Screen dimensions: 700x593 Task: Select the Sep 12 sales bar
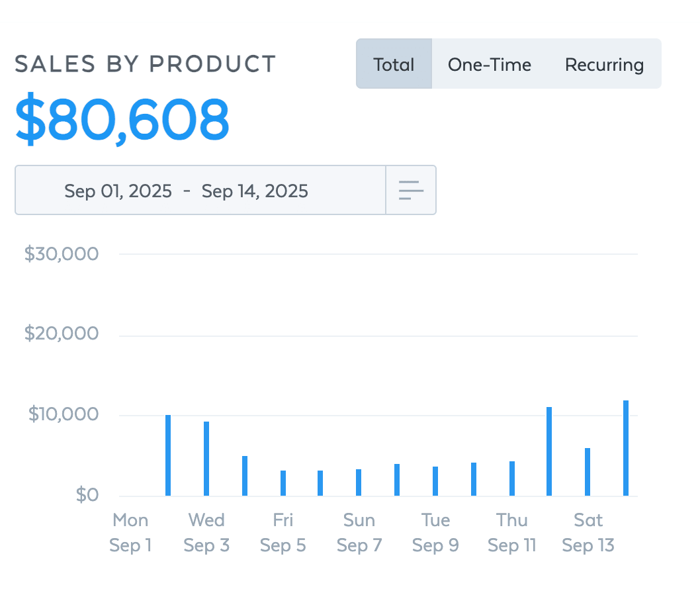point(549,451)
